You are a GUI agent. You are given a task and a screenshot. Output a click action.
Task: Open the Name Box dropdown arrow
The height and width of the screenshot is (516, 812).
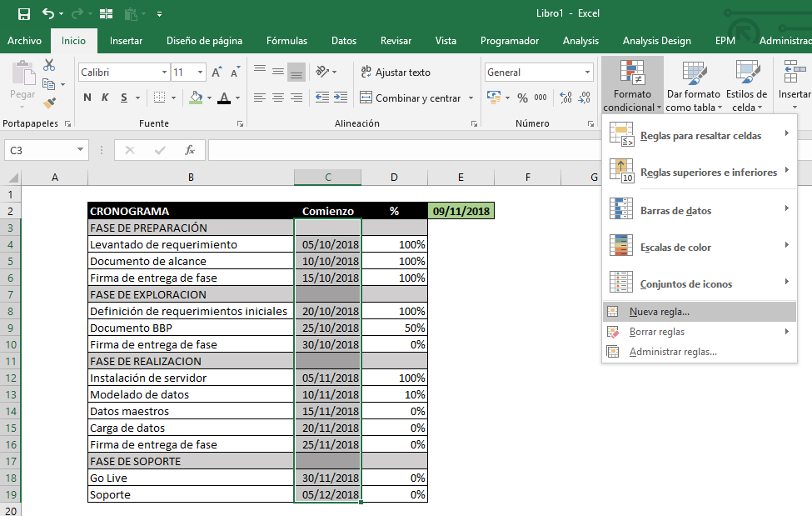80,150
